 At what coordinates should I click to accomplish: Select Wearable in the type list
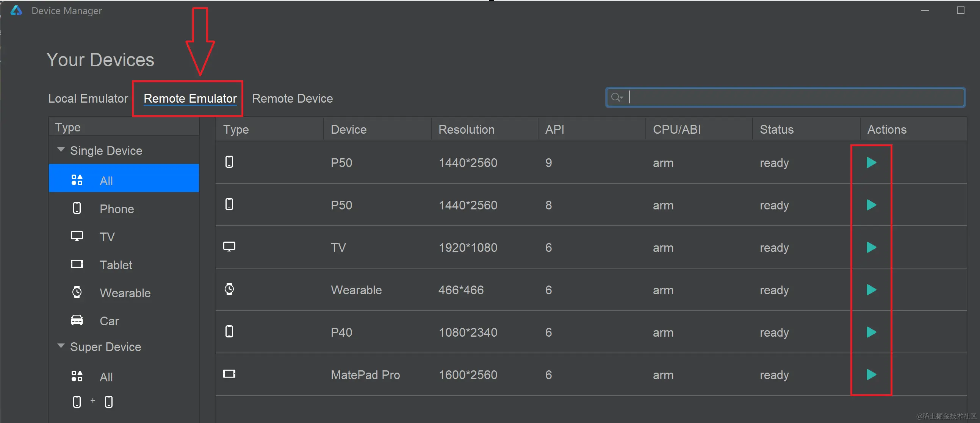coord(125,293)
